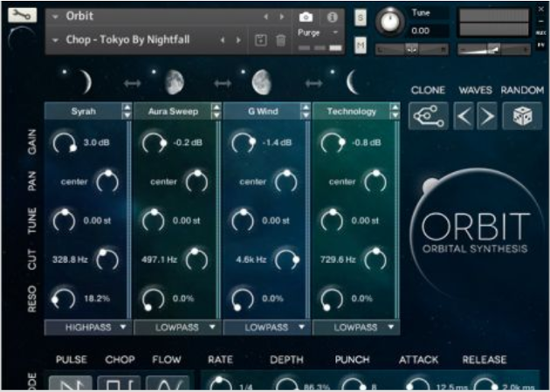Select previous instrument next to Orbit
The image size is (550, 392).
tap(266, 17)
